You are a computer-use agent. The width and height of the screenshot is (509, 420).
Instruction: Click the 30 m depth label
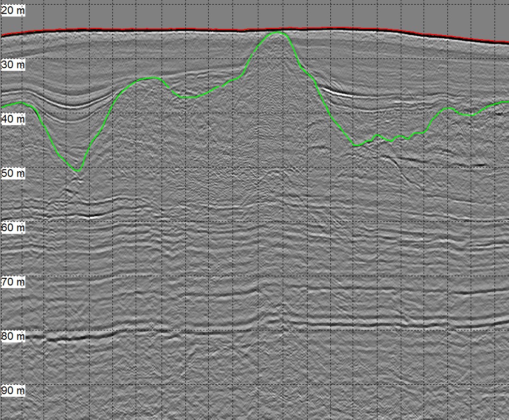[x=12, y=65]
